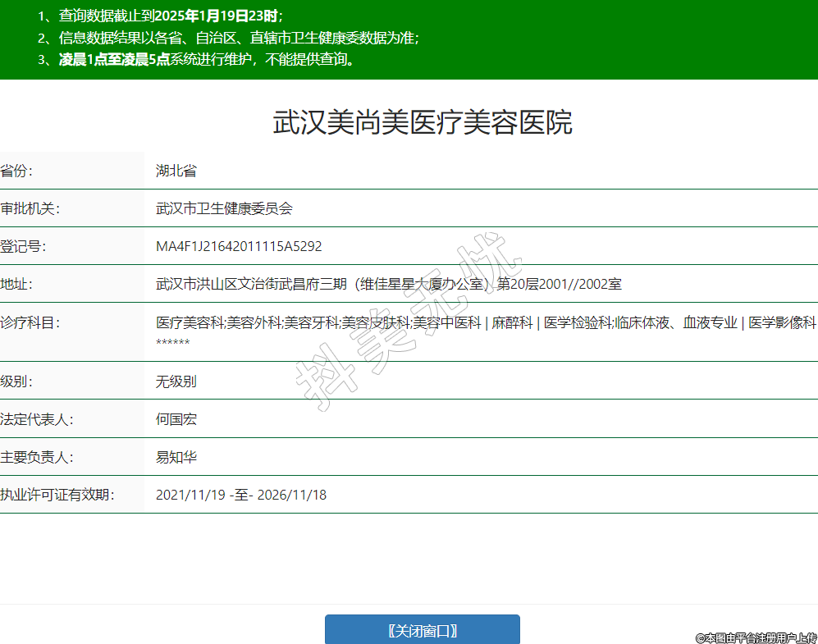Click the 【关闭窗口】 button
The image size is (818, 644).
422,630
